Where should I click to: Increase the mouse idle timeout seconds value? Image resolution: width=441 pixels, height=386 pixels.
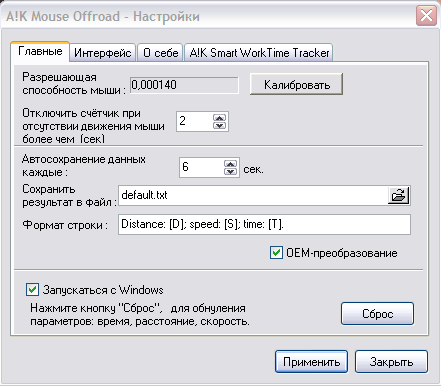pos(219,118)
